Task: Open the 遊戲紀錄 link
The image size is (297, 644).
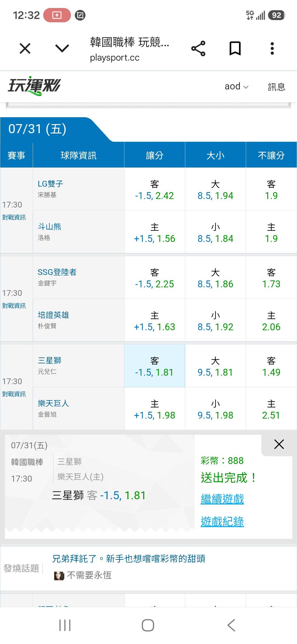Action: pyautogui.click(x=222, y=522)
